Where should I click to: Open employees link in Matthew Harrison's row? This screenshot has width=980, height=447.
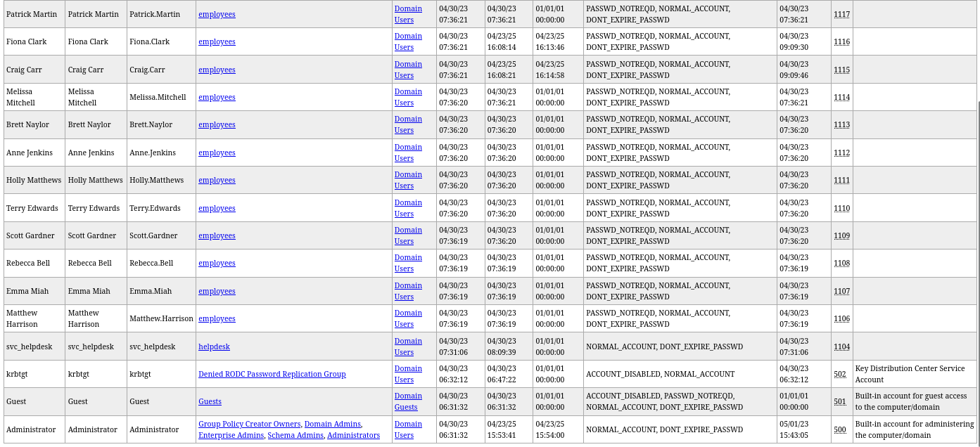pos(217,318)
